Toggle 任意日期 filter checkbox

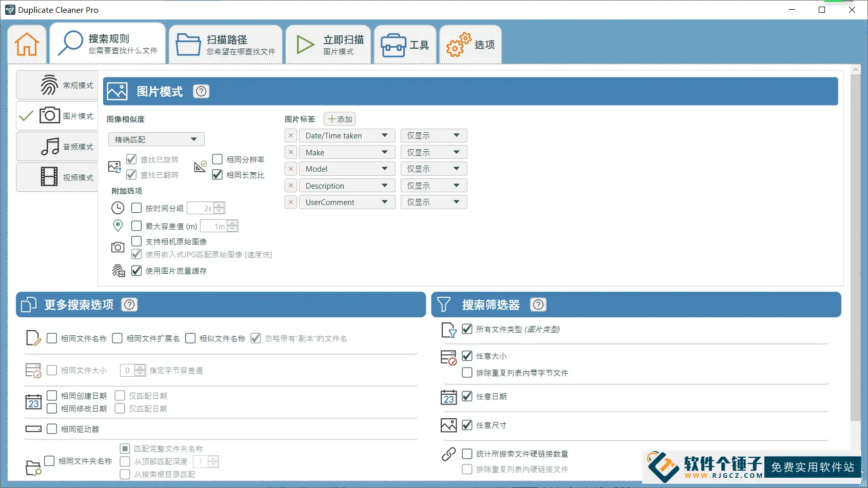coord(467,396)
